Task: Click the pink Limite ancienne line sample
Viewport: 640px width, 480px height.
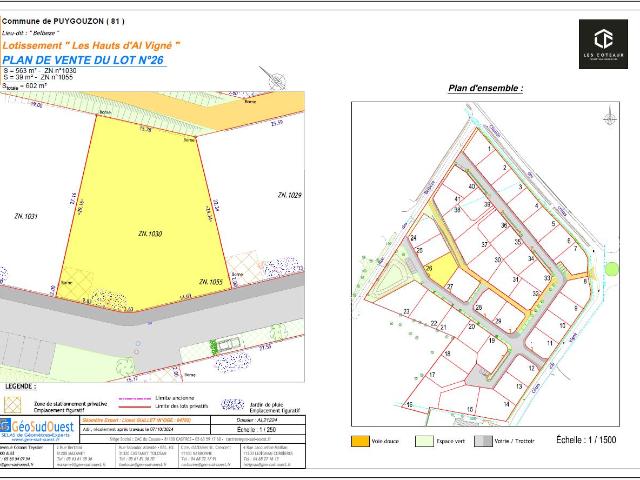Action: point(135,398)
